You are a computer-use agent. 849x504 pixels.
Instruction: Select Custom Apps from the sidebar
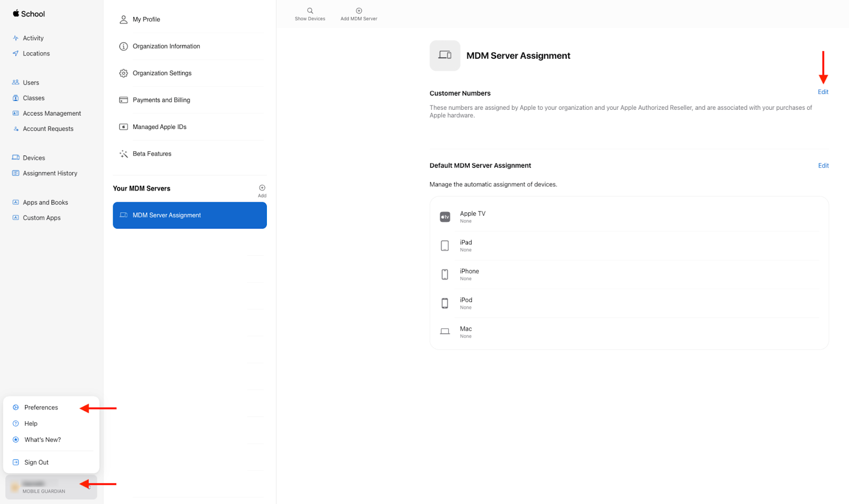tap(41, 218)
